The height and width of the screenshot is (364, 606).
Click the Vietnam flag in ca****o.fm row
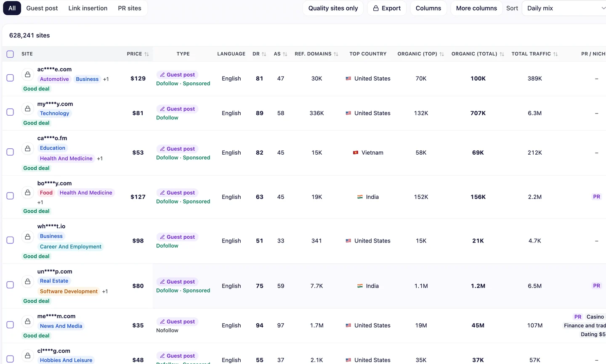[x=356, y=153]
